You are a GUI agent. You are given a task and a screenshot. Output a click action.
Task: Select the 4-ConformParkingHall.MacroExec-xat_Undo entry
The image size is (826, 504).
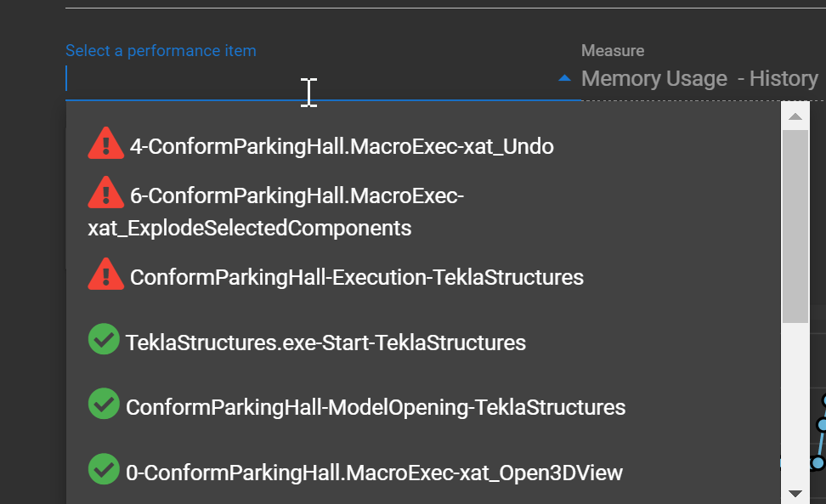[x=340, y=145]
